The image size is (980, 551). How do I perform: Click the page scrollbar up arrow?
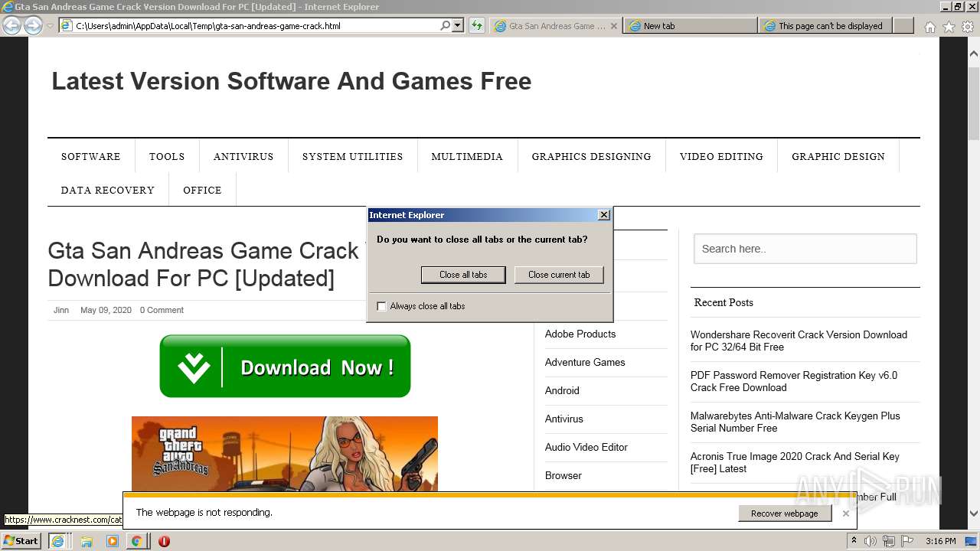974,54
